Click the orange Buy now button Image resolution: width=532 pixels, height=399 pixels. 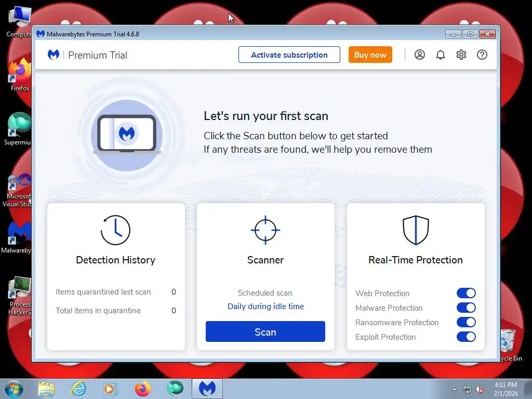[370, 55]
